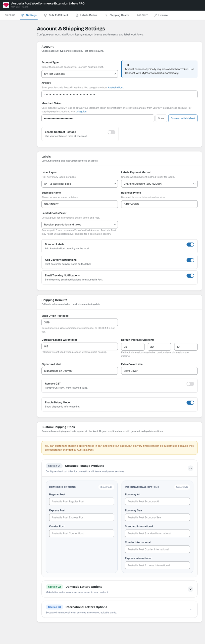Click the 'INTERNATIONAL OPTIONS' heading
This screenshot has width=205, height=644.
pos(142,487)
